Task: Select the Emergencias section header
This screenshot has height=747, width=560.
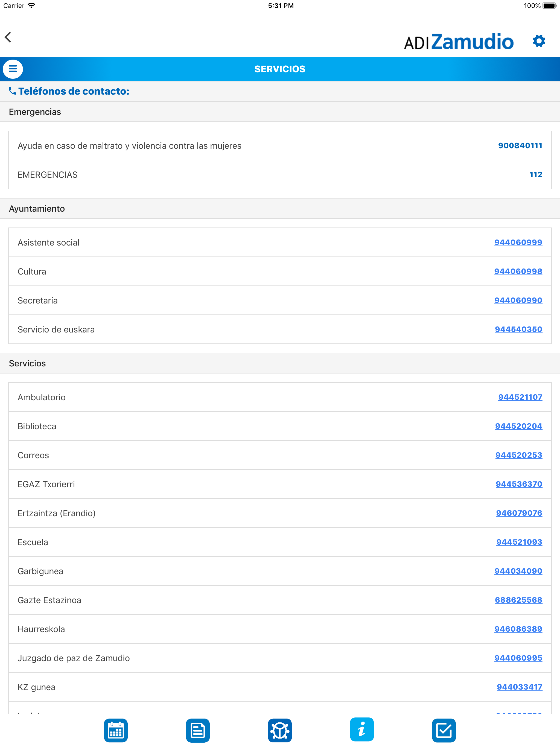Action: [280, 112]
